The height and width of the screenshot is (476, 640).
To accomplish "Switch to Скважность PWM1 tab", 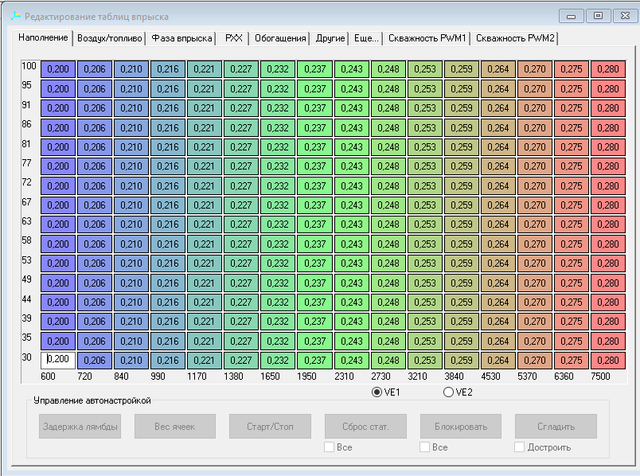I will coord(427,38).
